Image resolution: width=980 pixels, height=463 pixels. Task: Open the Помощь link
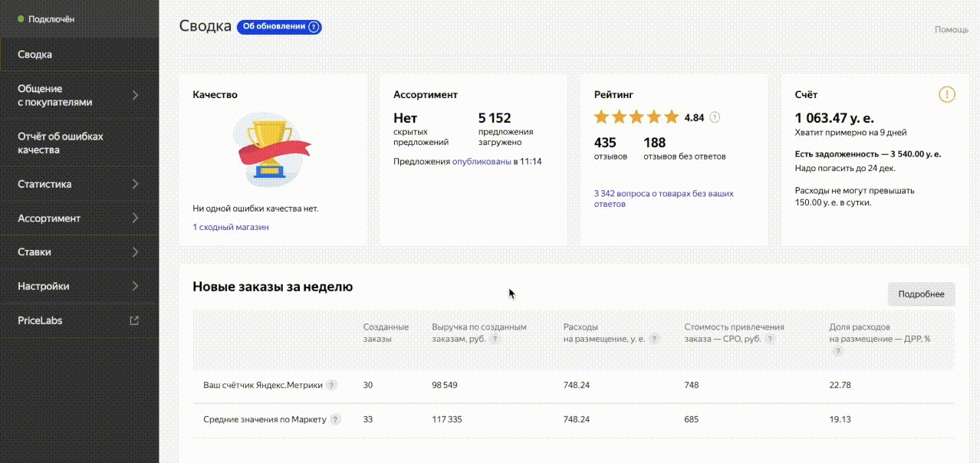tap(951, 29)
